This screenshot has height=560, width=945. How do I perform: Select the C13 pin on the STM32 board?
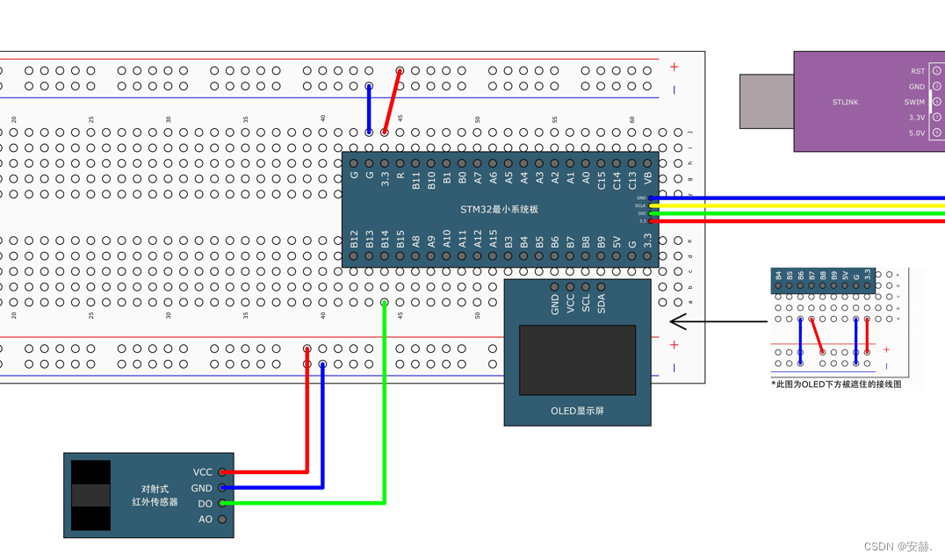[631, 163]
